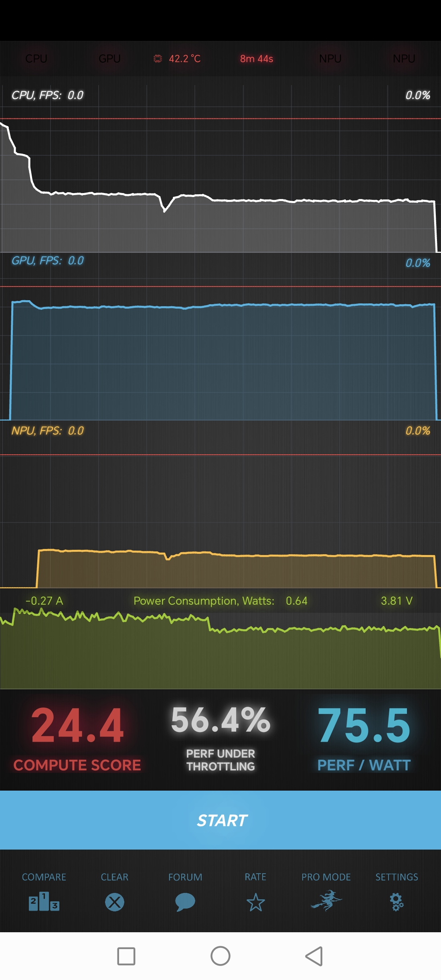Viewport: 441px width, 980px height.
Task: Tap the 24.4 Compute Score value
Action: coord(77,726)
